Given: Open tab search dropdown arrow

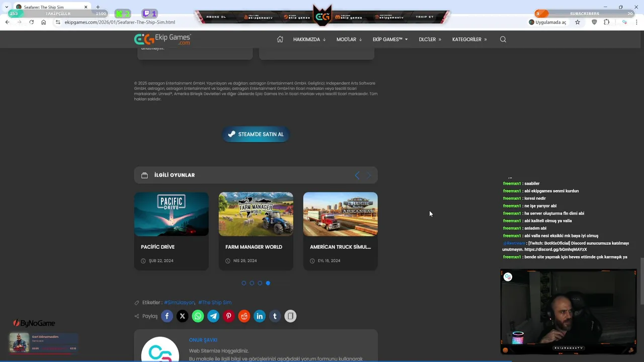Looking at the screenshot, I should 7,7.
